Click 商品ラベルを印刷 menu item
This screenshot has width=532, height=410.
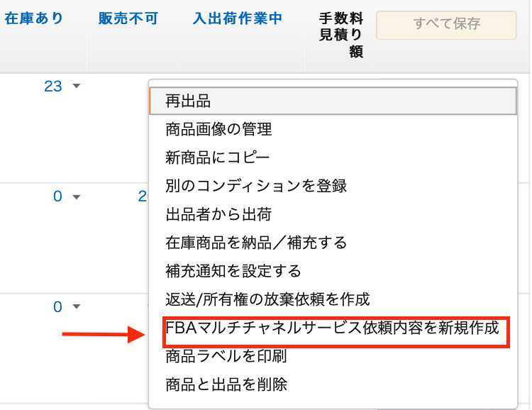226,357
